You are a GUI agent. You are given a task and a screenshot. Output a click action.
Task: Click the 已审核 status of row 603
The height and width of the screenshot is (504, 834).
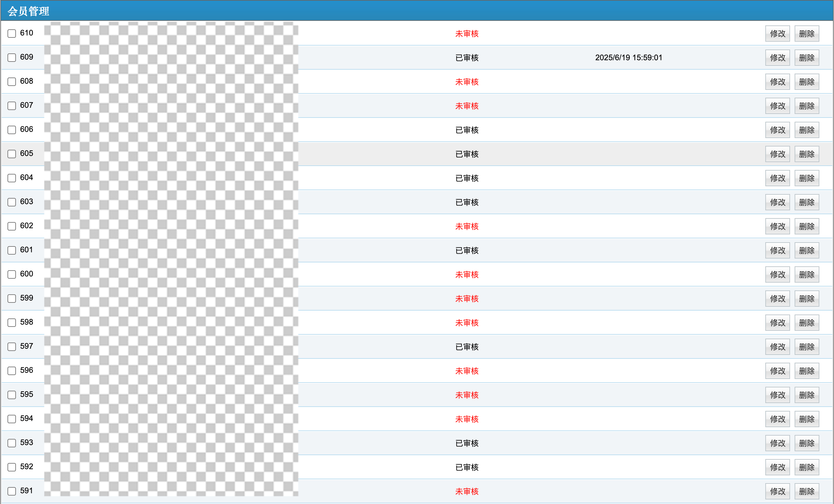point(466,203)
